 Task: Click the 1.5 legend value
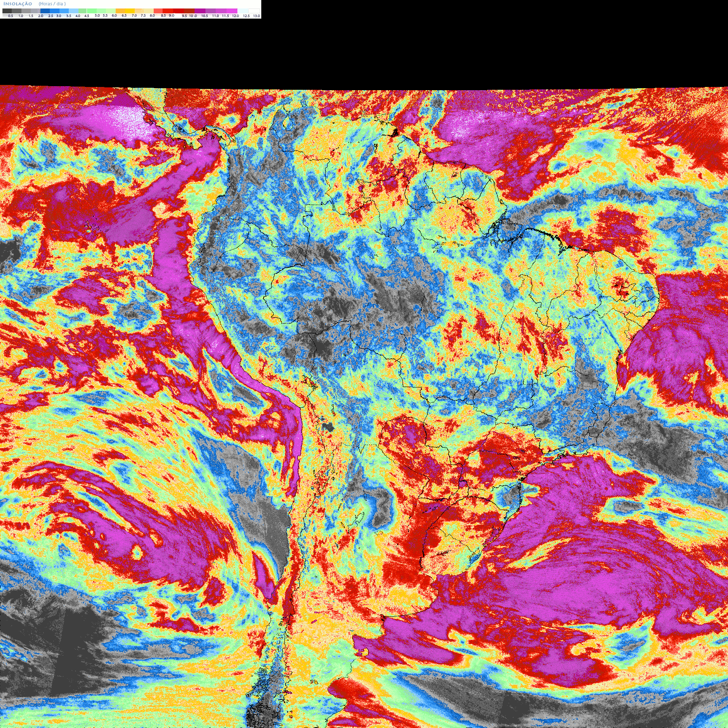pyautogui.click(x=31, y=16)
